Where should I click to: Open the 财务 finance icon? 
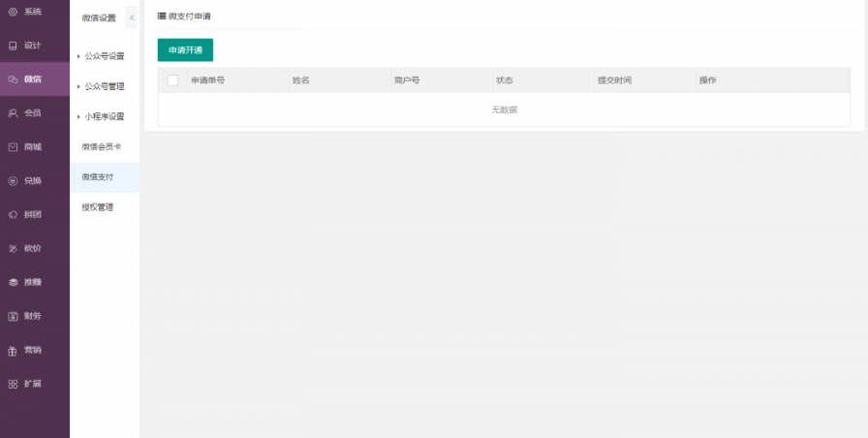[13, 316]
